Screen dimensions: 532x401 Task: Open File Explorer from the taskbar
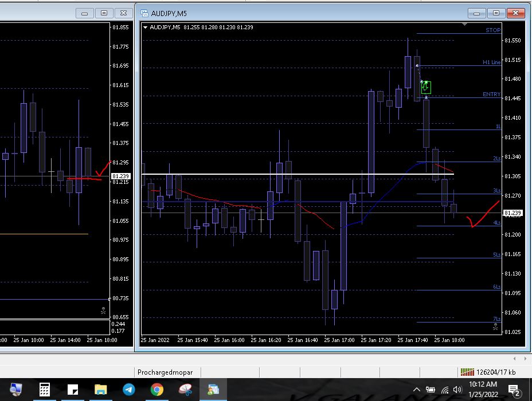pos(100,390)
